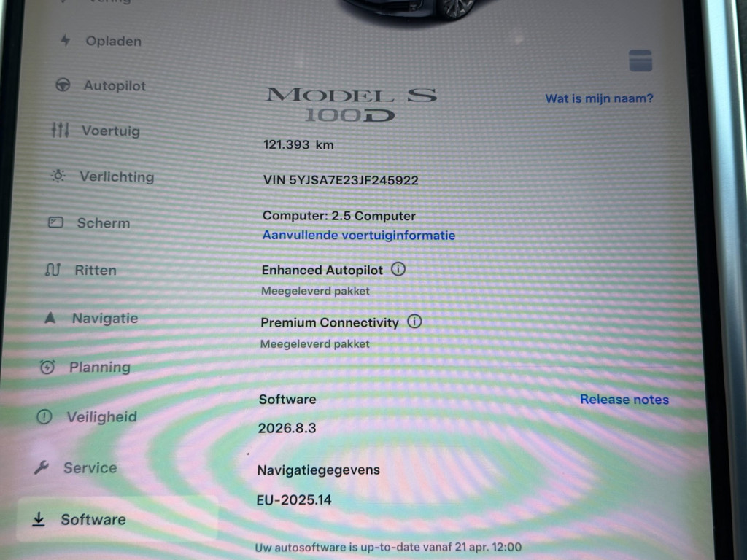Open the Release notes link
Viewport: 747px width, 560px height.
click(x=624, y=399)
